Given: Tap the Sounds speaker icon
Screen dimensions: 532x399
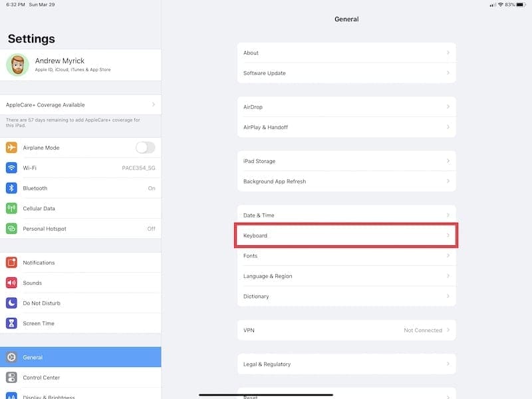Looking at the screenshot, I should [11, 283].
